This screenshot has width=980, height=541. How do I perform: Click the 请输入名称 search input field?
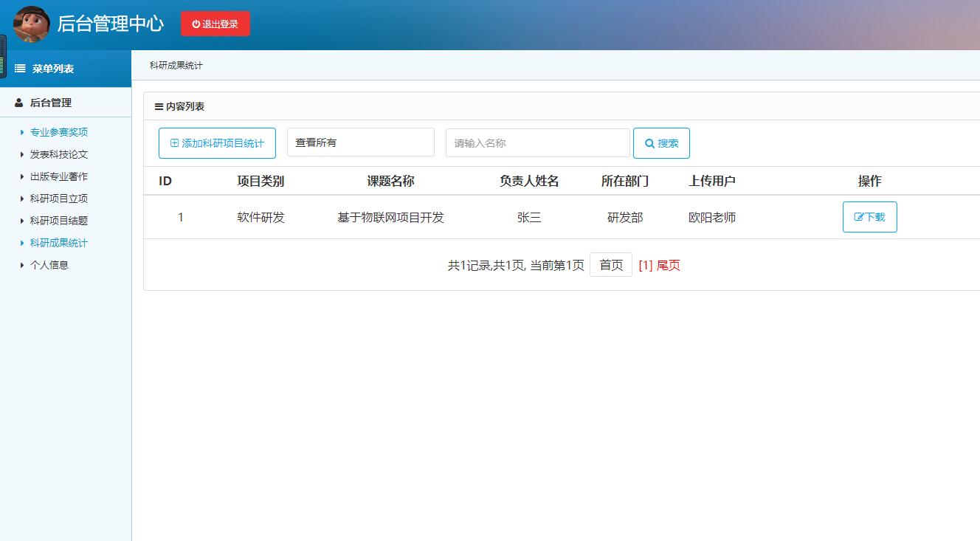536,142
